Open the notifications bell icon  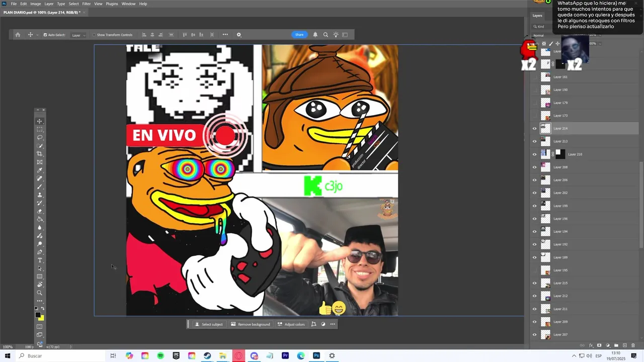click(x=315, y=35)
